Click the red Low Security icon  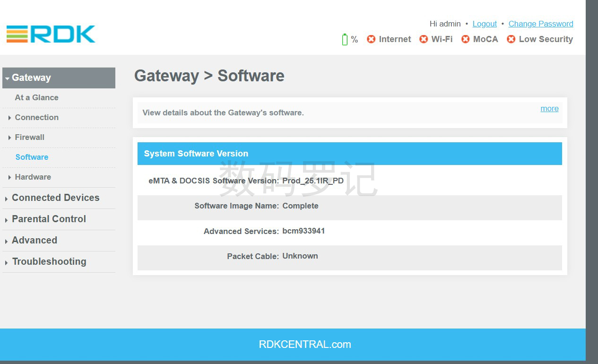click(511, 39)
